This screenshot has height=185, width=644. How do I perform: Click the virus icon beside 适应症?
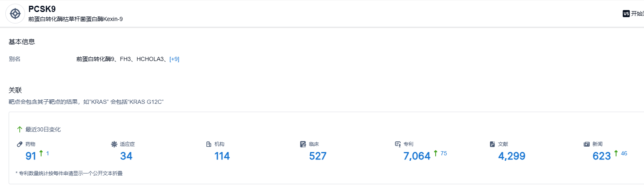(x=114, y=144)
